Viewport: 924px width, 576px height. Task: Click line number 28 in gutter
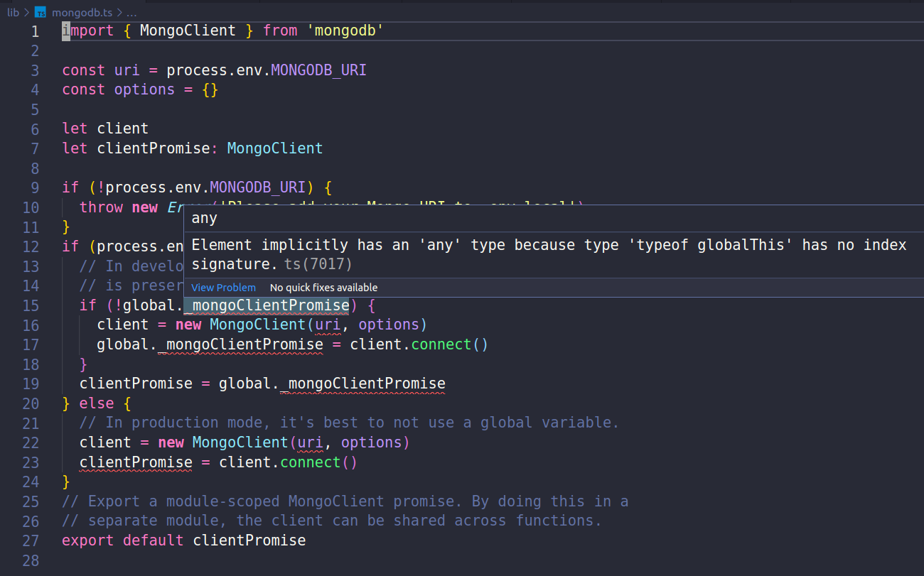coord(31,560)
